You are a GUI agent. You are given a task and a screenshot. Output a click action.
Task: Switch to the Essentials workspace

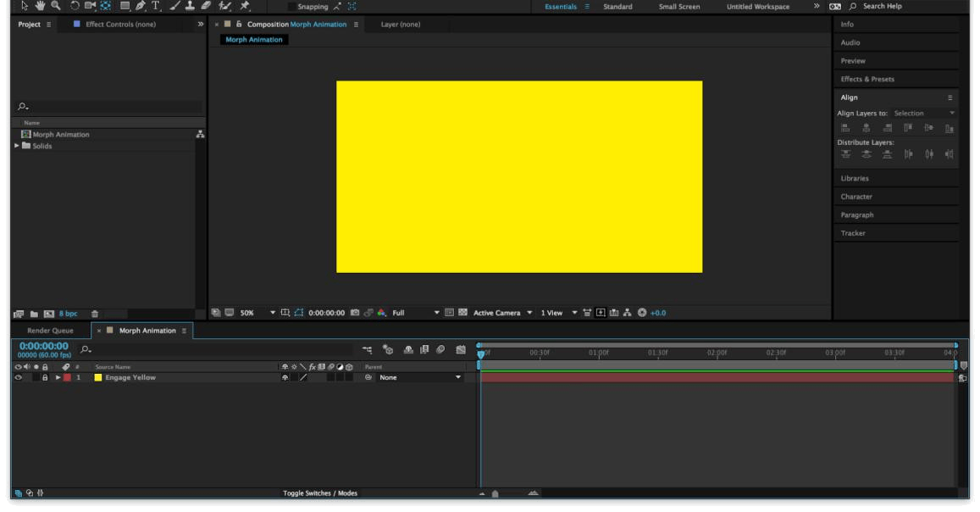click(561, 6)
